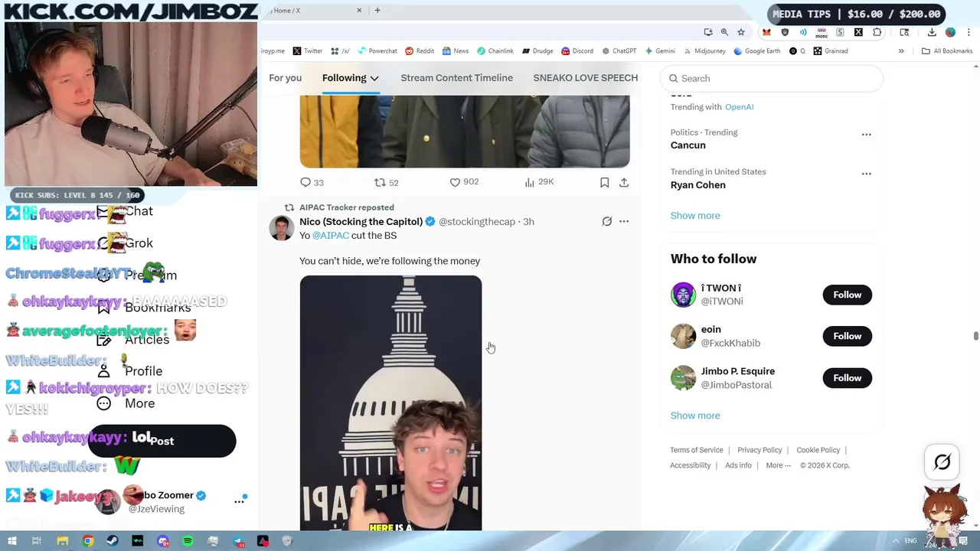Open the Google Earth bookmark
Viewport: 980px width, 551px height.
756,51
